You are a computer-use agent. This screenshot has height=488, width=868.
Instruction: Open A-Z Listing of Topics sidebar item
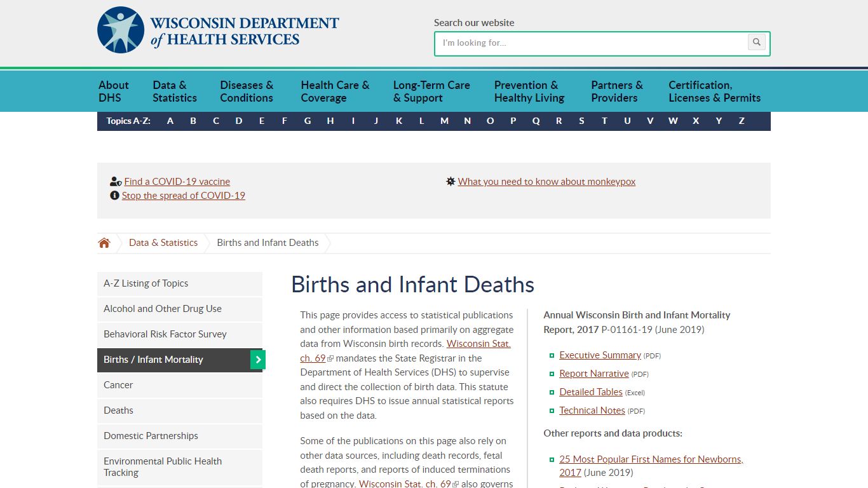pos(180,283)
